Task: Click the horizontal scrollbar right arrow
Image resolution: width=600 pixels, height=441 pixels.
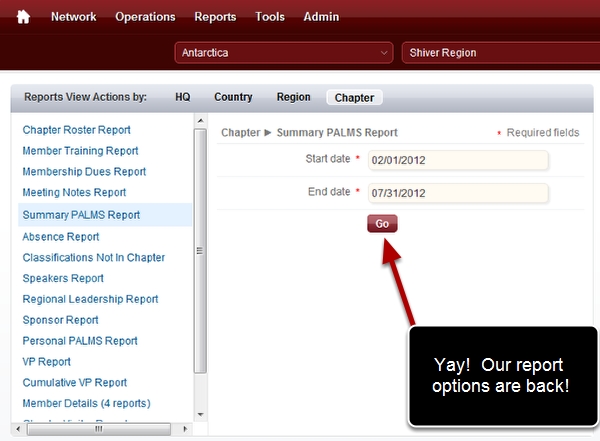Action: (x=186, y=428)
